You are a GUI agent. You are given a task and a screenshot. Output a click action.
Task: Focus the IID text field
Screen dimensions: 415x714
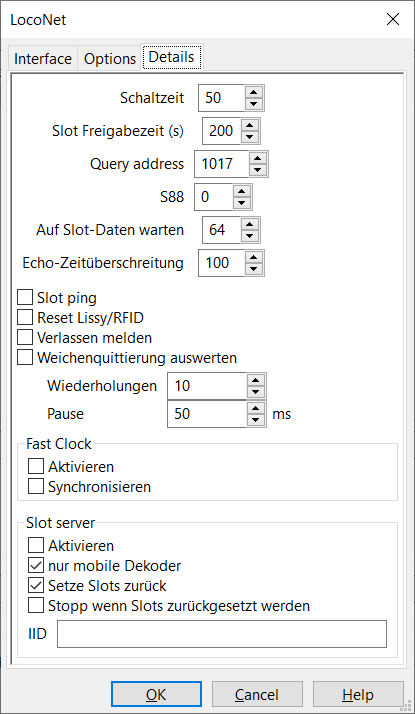coord(222,634)
